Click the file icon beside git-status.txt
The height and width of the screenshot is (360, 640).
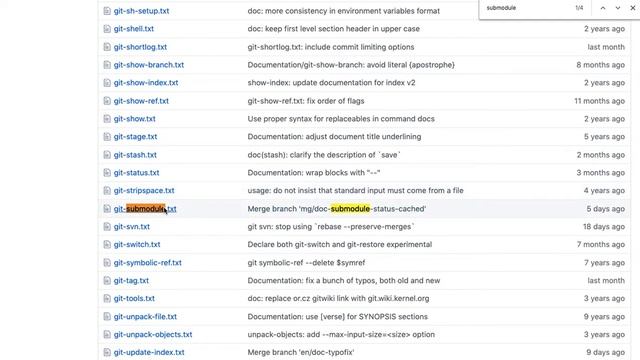pyautogui.click(x=107, y=173)
